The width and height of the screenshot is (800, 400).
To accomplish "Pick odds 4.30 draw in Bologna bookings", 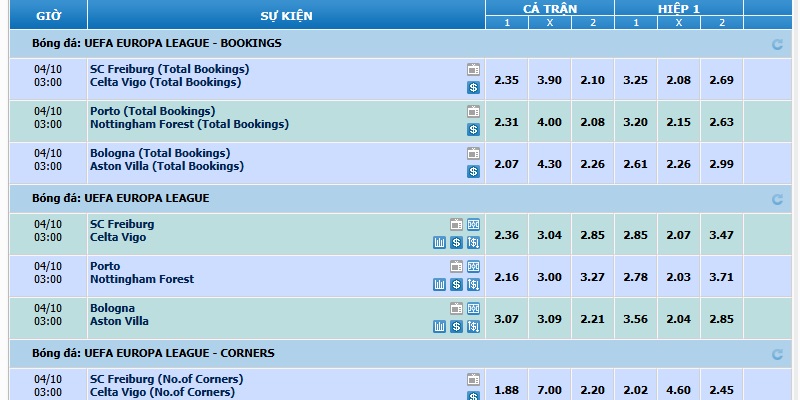I will coord(549,164).
